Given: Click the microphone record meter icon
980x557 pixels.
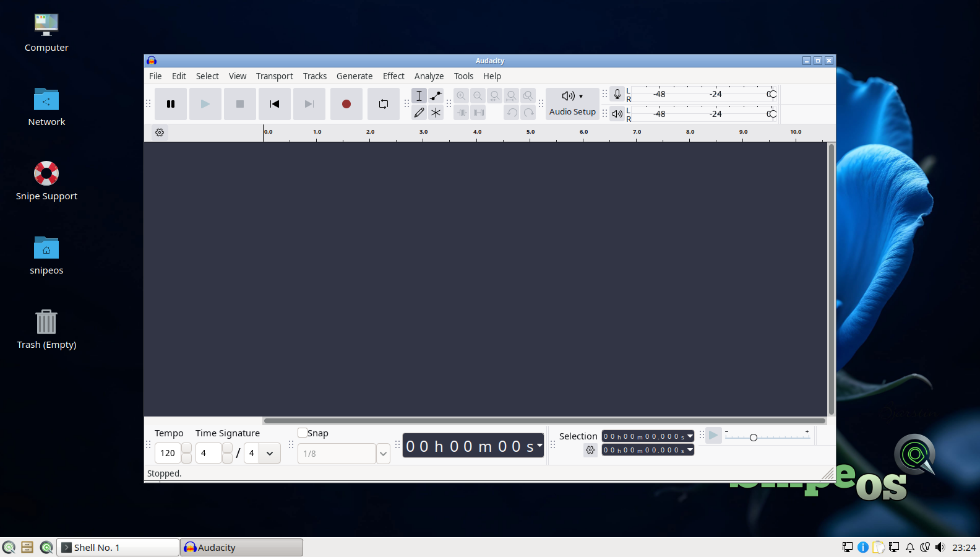Looking at the screenshot, I should tap(617, 94).
